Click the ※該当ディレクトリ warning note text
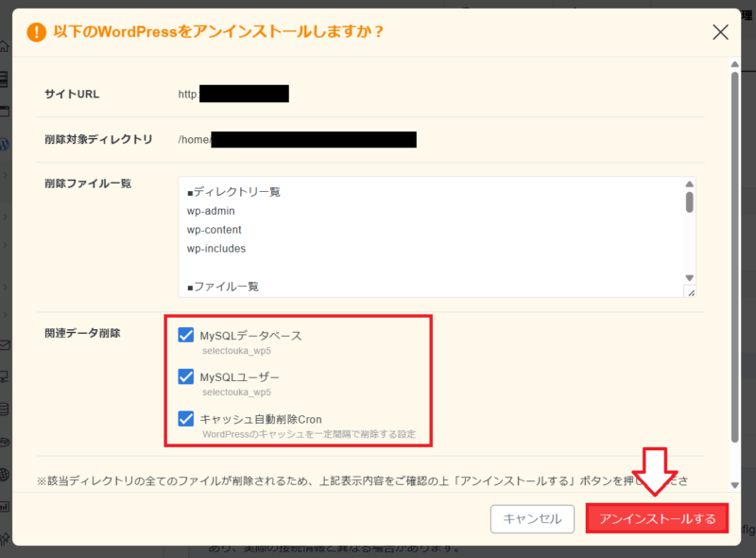The width and height of the screenshot is (756, 558). pyautogui.click(x=363, y=480)
